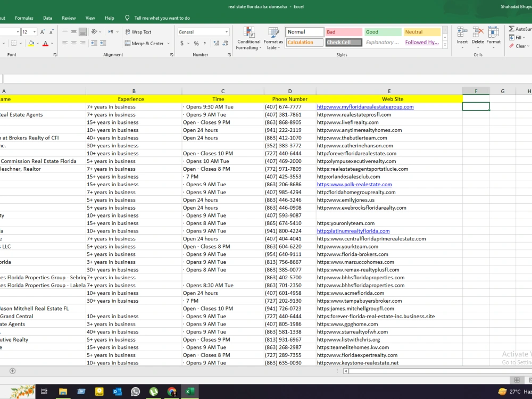Center text horizontally in Alignment group
Viewport: 532px width, 399px height.
click(73, 44)
